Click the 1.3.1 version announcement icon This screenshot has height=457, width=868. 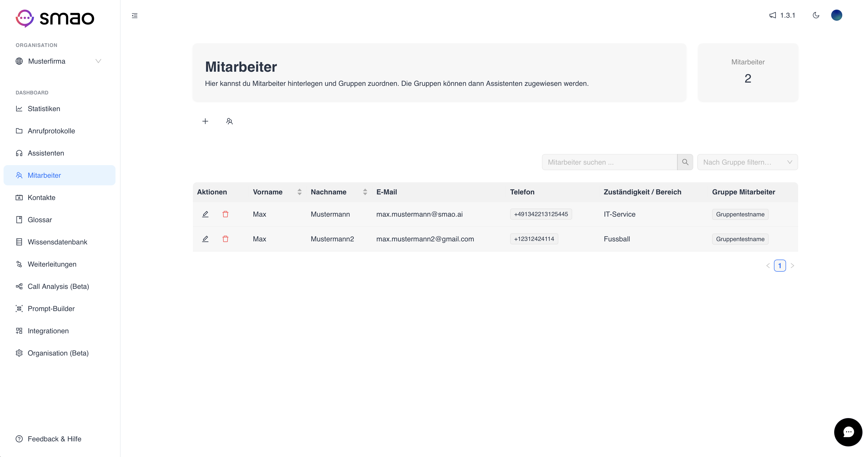pos(773,15)
